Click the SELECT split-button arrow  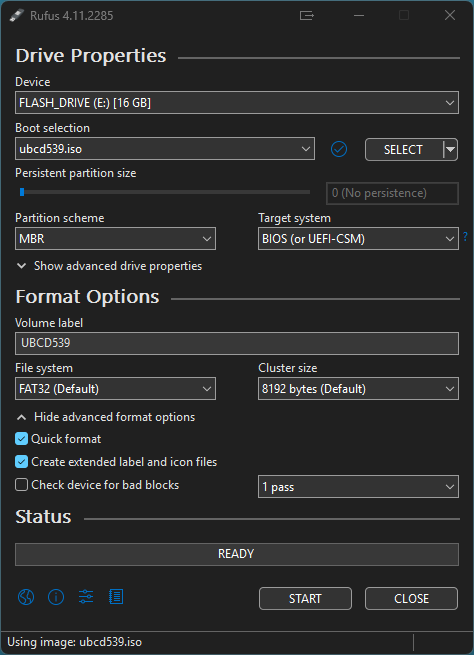450,149
